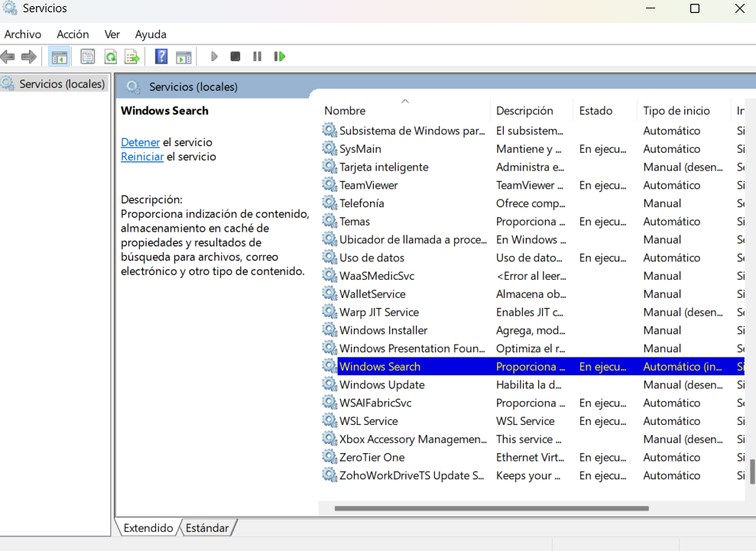Select the Tarjeta inteligente gear icon
Image resolution: width=756 pixels, height=551 pixels.
click(x=329, y=167)
